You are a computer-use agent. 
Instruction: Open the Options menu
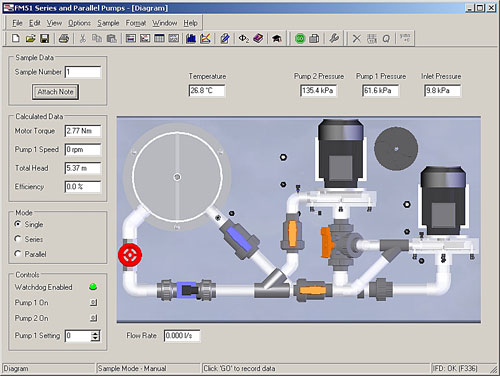[79, 23]
